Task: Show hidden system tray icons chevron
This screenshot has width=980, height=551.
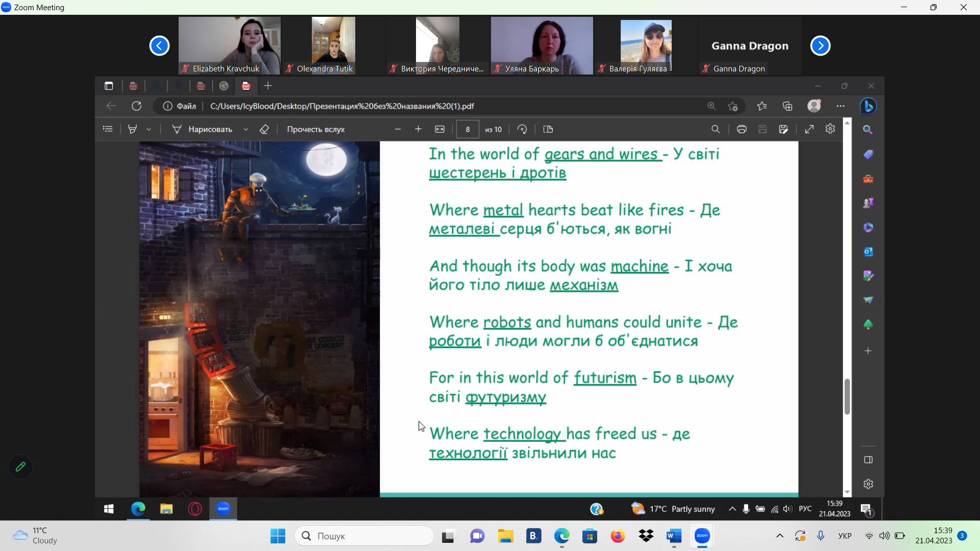Action: tap(779, 536)
